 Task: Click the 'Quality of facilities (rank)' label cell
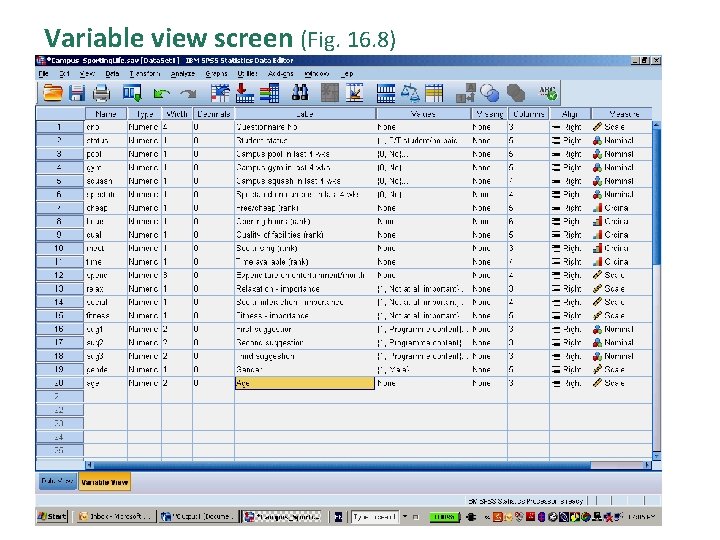point(305,235)
